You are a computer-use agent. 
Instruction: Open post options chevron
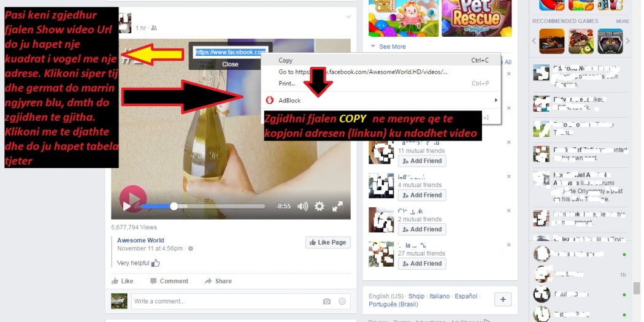pos(348,17)
